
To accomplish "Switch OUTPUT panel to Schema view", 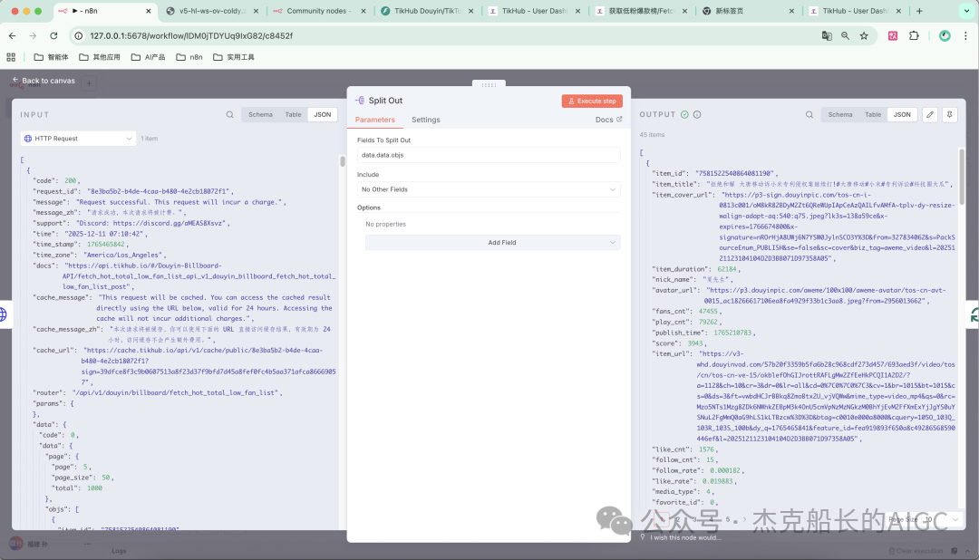I will [839, 115].
